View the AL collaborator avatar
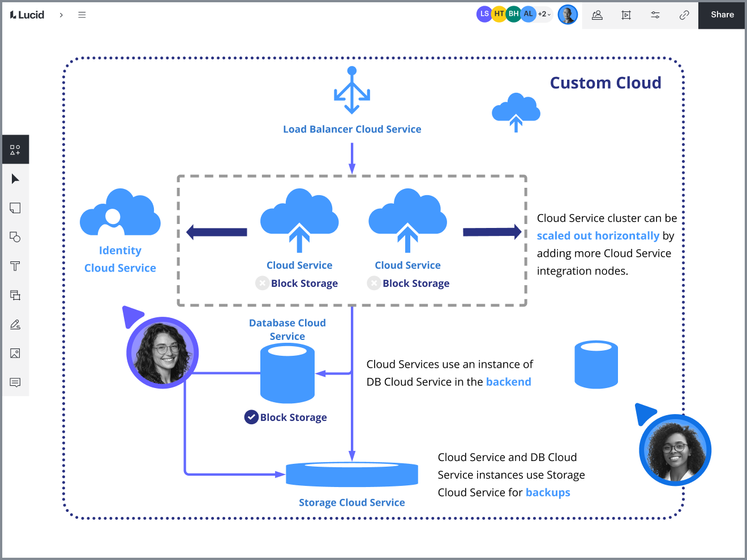 point(529,14)
